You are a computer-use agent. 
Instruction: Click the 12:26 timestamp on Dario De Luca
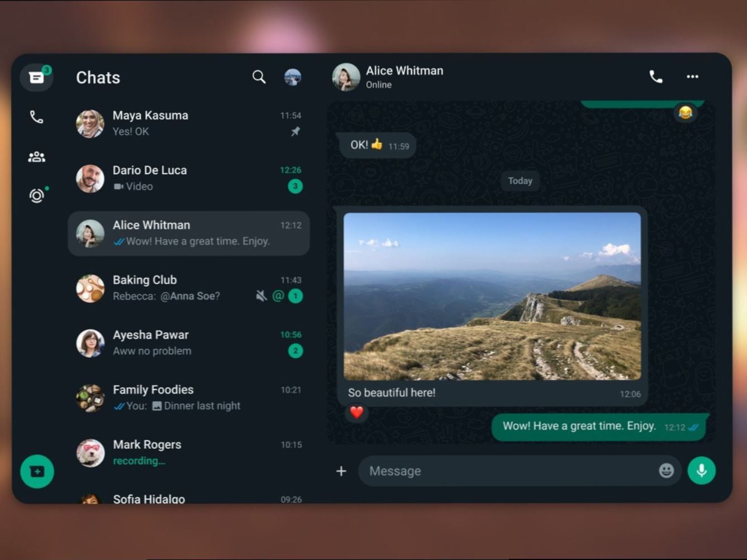pyautogui.click(x=291, y=170)
